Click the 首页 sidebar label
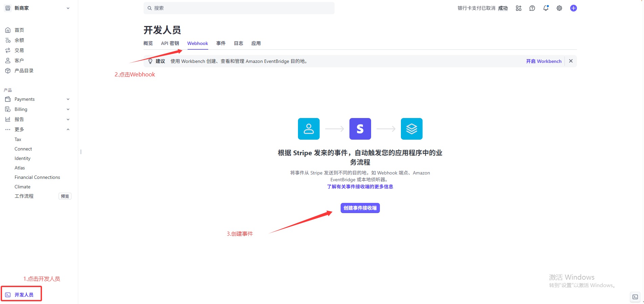Screen dimensions: 644x304 pos(19,30)
